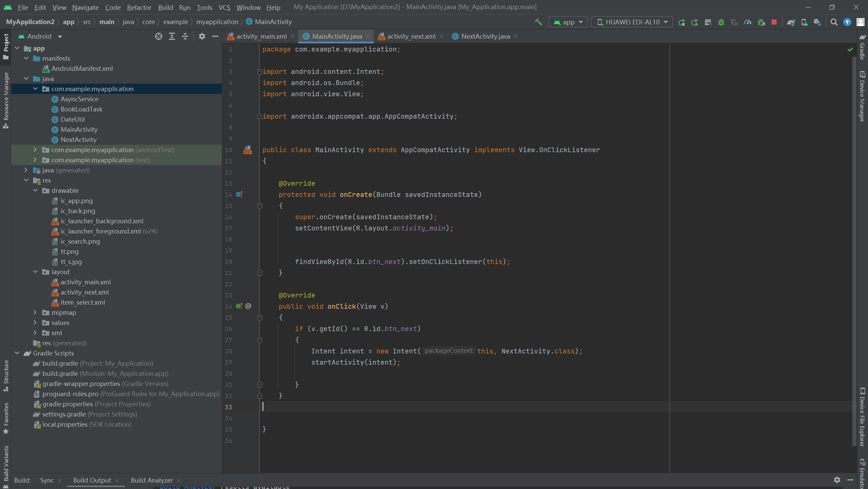This screenshot has height=489, width=868.
Task: Open Project panel gear options
Action: pos(202,36)
